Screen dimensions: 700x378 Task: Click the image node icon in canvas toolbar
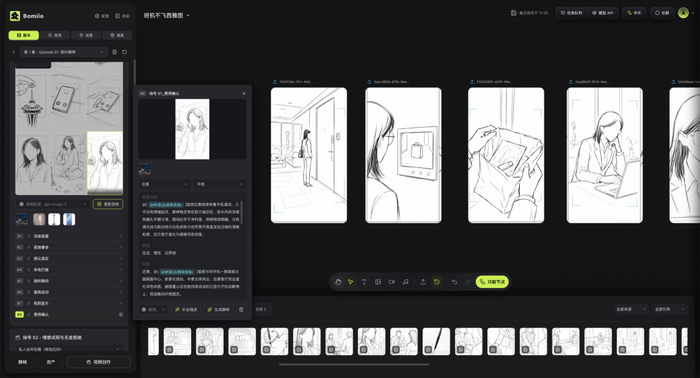click(x=378, y=282)
